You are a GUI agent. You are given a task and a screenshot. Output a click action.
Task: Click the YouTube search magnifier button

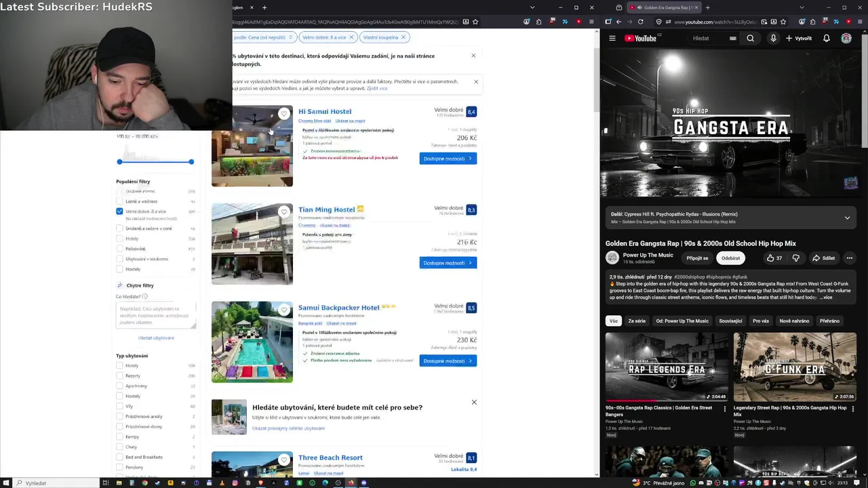[x=750, y=39]
